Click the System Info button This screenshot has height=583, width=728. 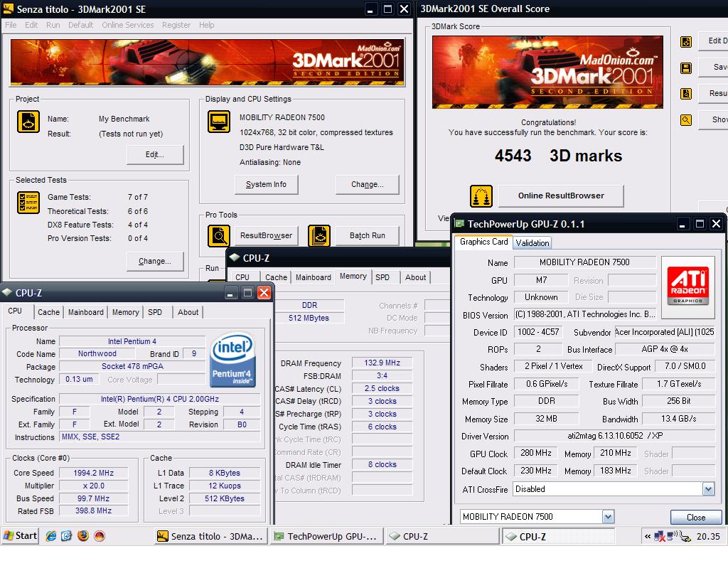(x=266, y=185)
